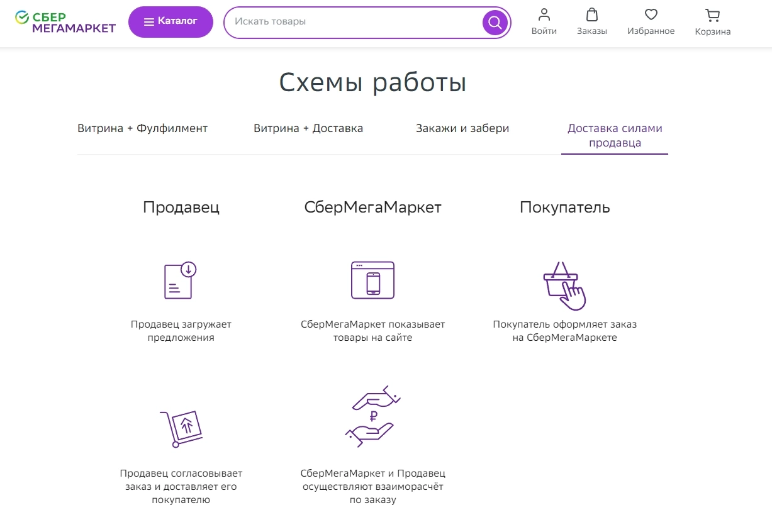Click the purple magnifier search button
The width and height of the screenshot is (772, 532).
[495, 23]
